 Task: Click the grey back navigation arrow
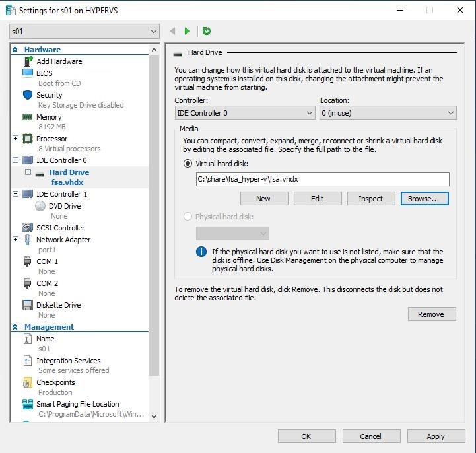(x=172, y=31)
